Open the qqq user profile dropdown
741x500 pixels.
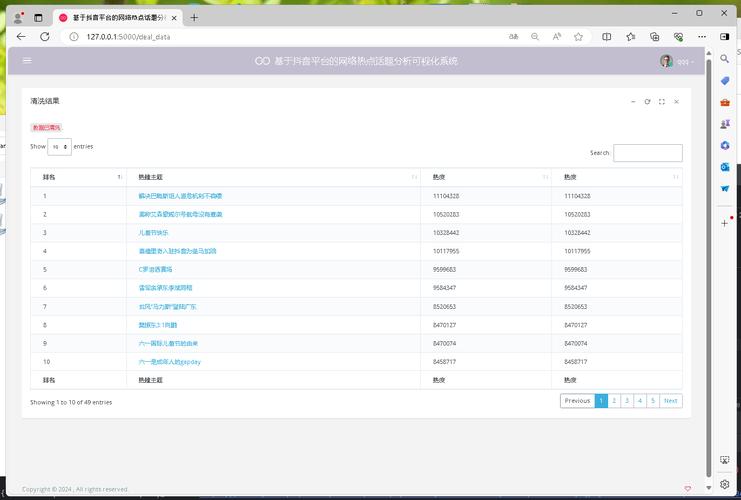[x=676, y=61]
